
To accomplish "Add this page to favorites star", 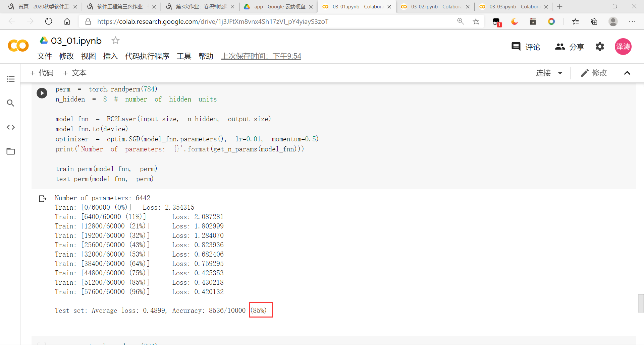I will click(476, 21).
